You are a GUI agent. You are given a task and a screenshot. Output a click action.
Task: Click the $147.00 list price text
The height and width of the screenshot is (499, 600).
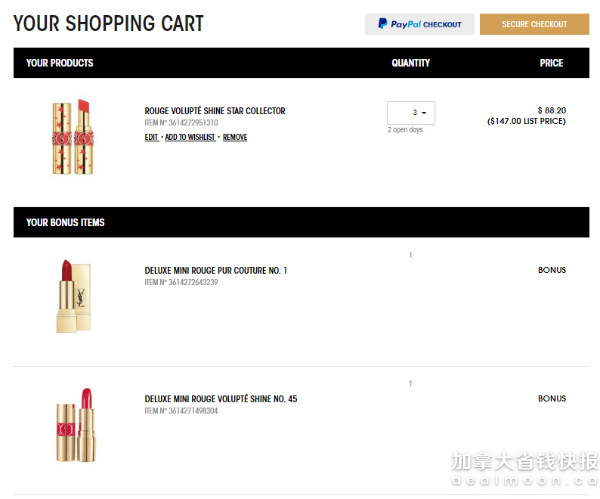click(x=526, y=121)
